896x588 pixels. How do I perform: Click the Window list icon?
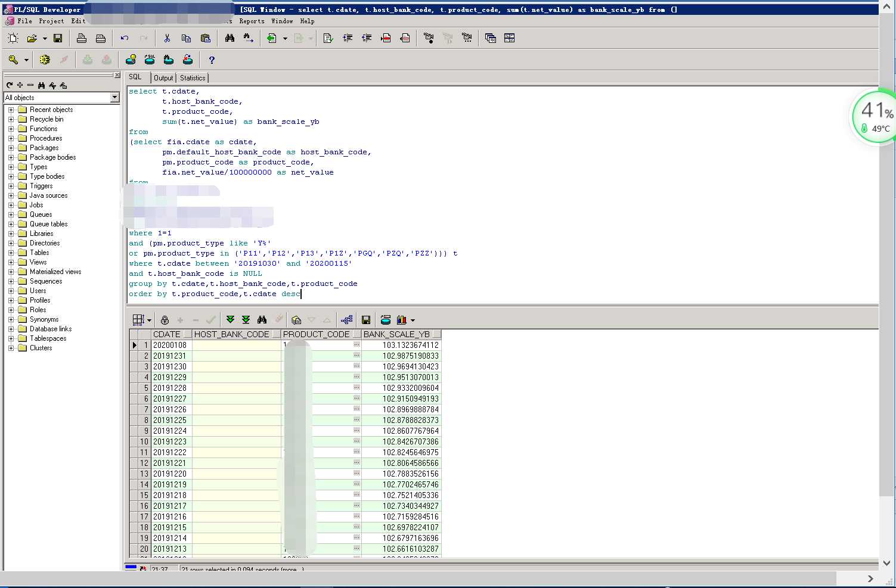point(491,38)
